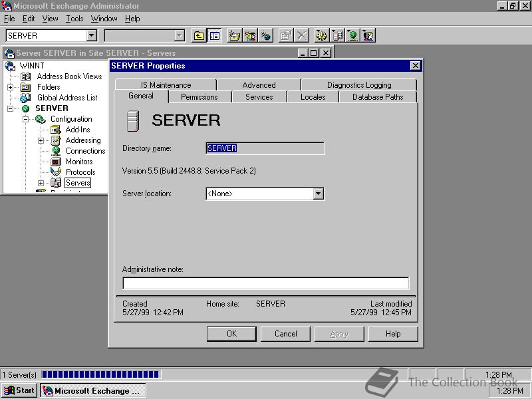The width and height of the screenshot is (532, 399).
Task: Select Servers label in tree
Action: click(x=78, y=183)
